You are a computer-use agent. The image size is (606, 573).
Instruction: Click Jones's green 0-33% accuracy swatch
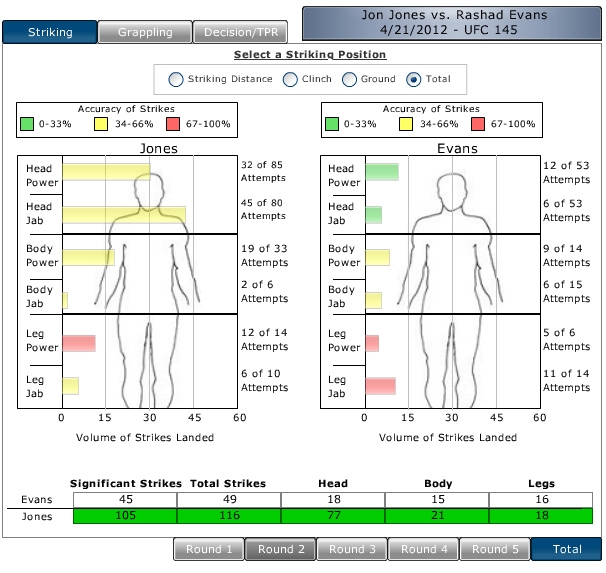tap(30, 125)
